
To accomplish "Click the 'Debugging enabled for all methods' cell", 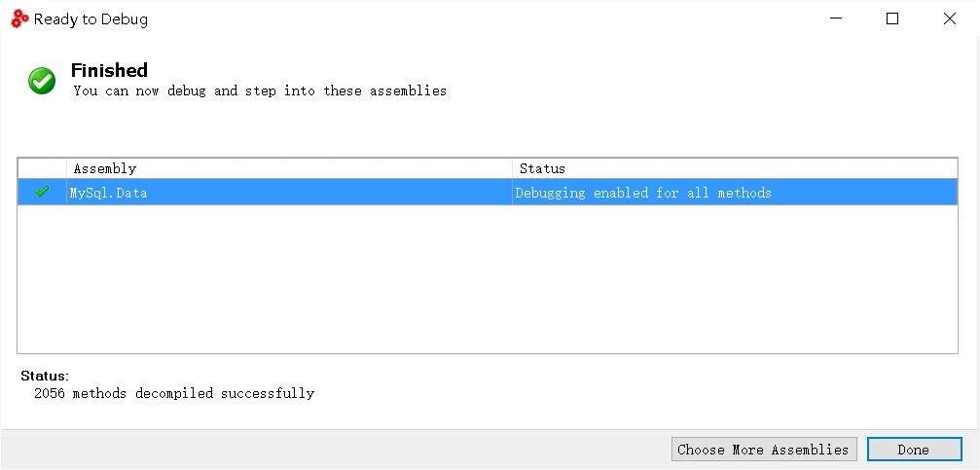I will [643, 193].
